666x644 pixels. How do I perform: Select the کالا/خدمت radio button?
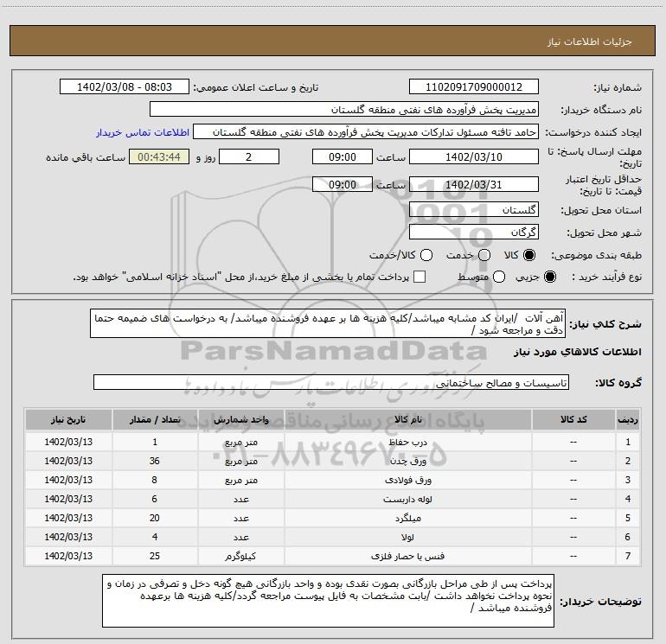click(x=426, y=255)
